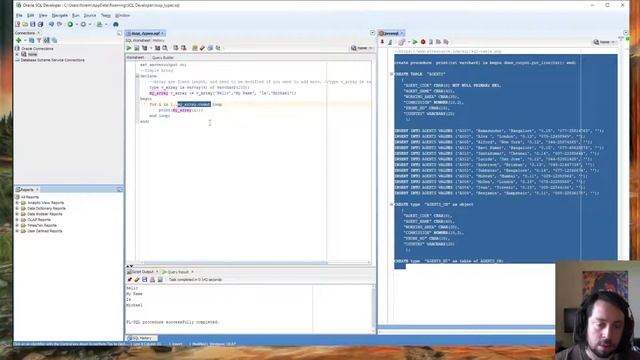Click the red stop icon in right editor toolbar
Viewport: 640px width, 360px height.
pos(423,42)
